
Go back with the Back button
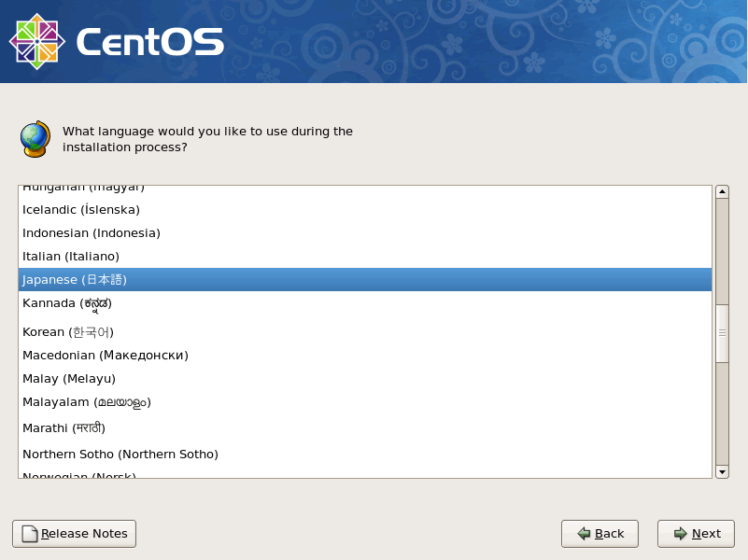click(600, 534)
